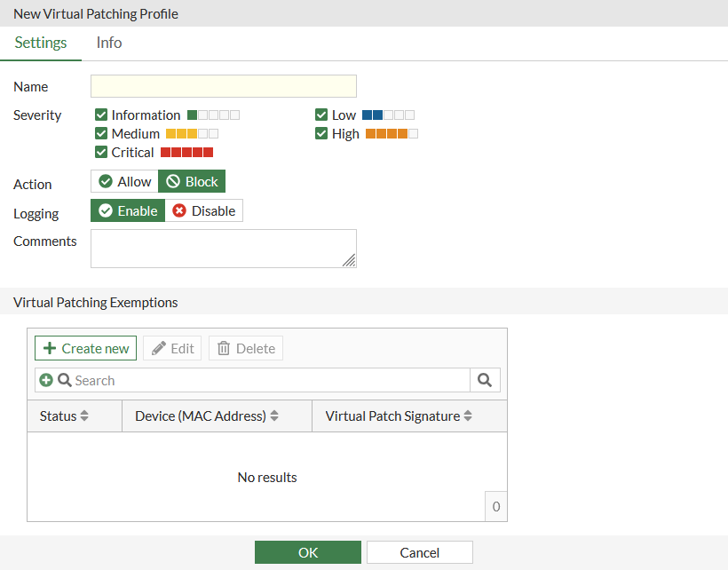The image size is (728, 570).
Task: Uncheck the Information severity checkbox
Action: pyautogui.click(x=101, y=115)
